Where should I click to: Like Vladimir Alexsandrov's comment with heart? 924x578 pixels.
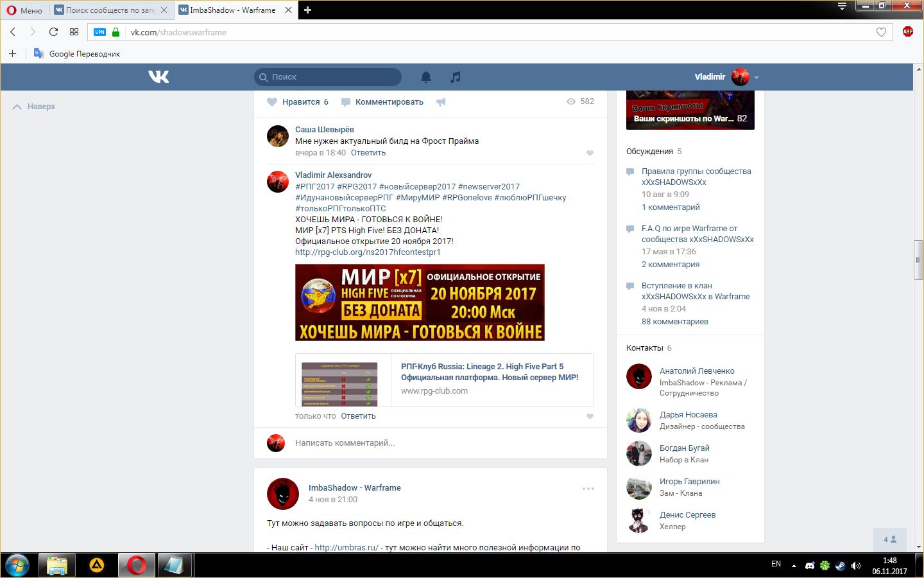[x=590, y=416]
